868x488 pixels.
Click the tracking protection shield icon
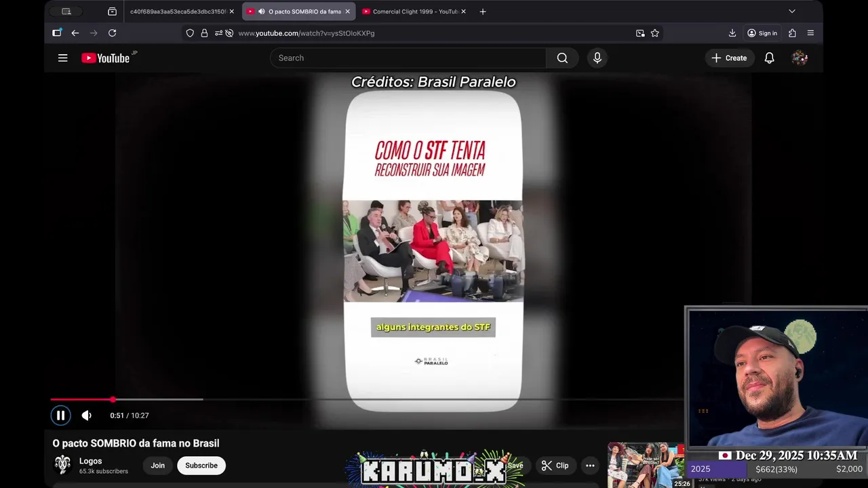[x=190, y=33]
